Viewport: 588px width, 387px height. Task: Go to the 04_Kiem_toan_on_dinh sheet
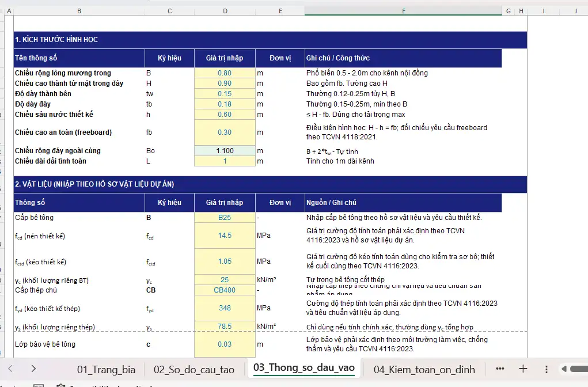pos(424,369)
